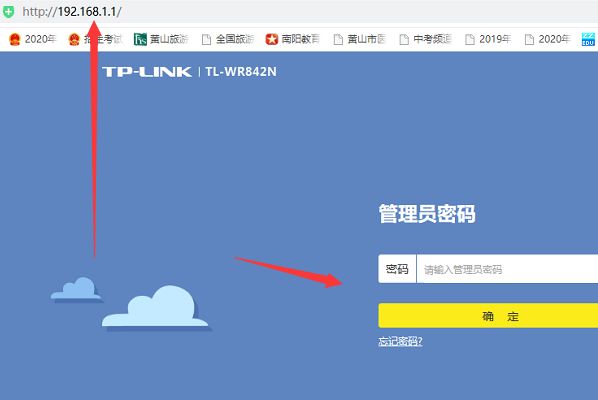Click the 密码 label beside the input
The width and height of the screenshot is (598, 400).
(x=397, y=269)
